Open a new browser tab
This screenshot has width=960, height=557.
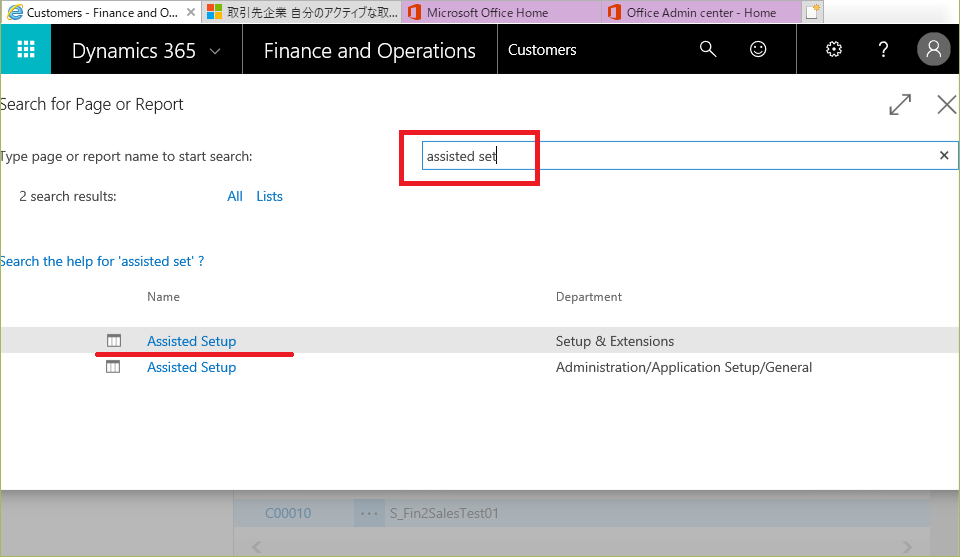coord(812,12)
